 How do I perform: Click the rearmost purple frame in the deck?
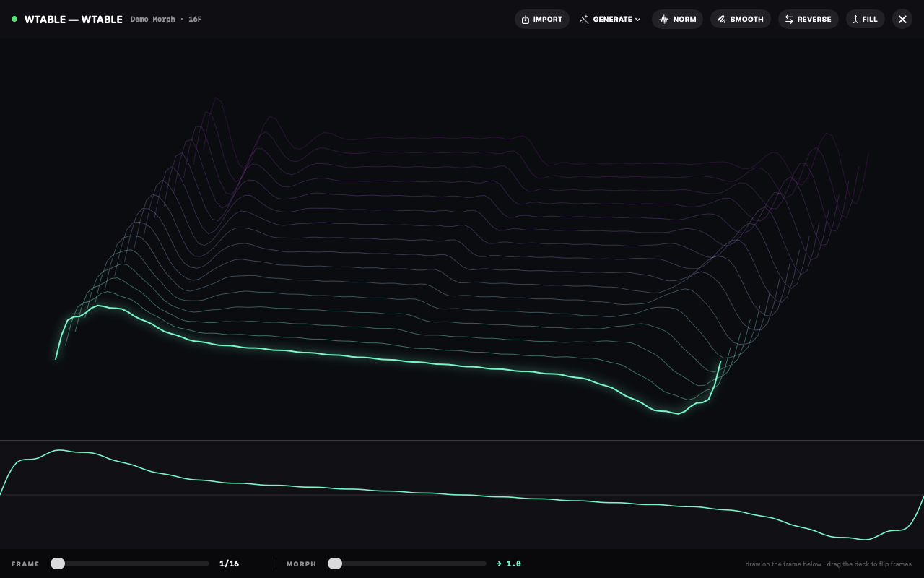pyautogui.click(x=433, y=137)
